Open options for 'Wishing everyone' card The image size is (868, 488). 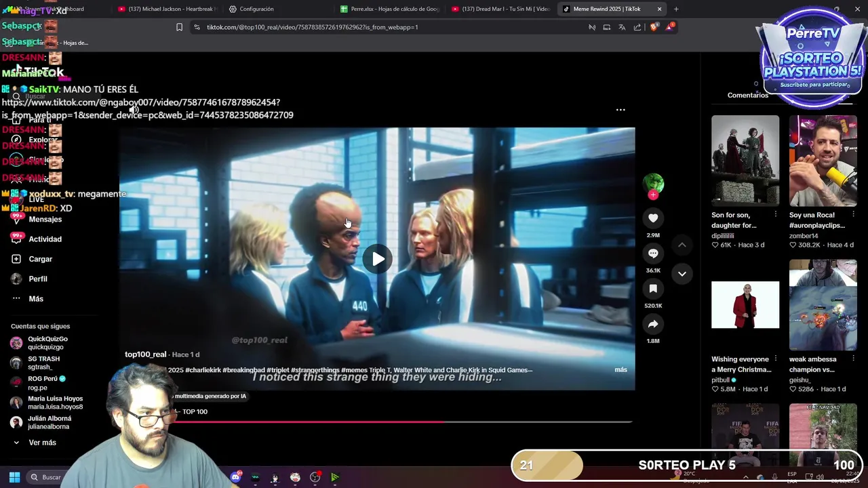[776, 359]
